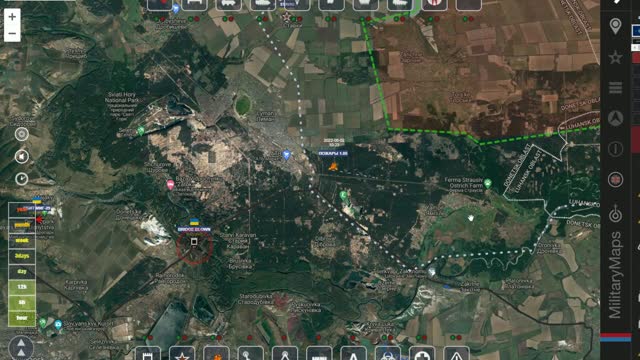This screenshot has height=360, width=640.
Task: Select the medical cross icon in bottom toolbar
Action: (x=422, y=354)
